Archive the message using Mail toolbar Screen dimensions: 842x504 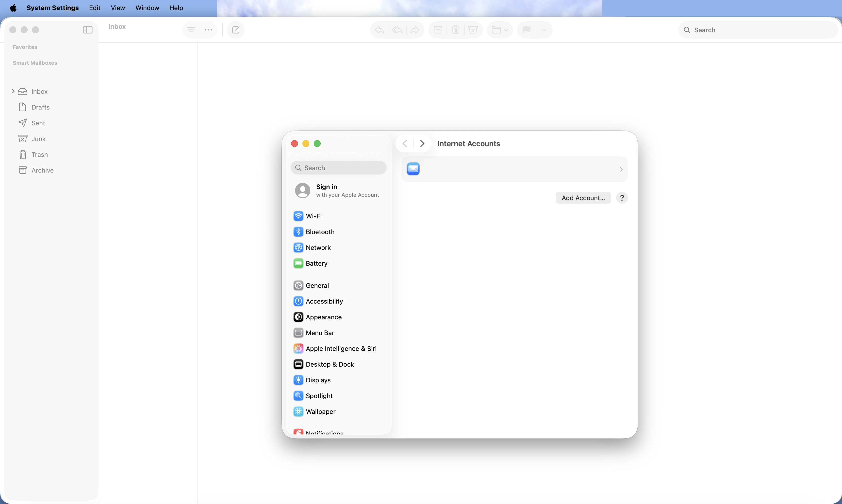[438, 30]
